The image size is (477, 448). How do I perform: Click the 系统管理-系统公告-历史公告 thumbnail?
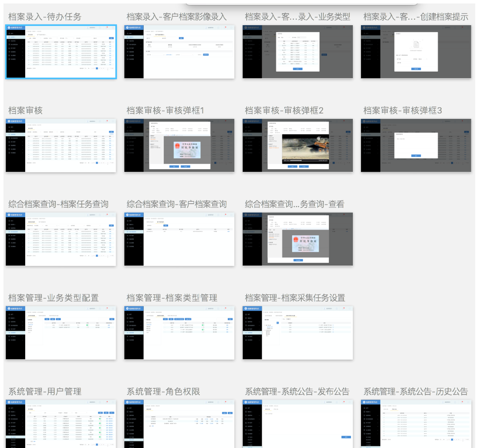(x=416, y=424)
